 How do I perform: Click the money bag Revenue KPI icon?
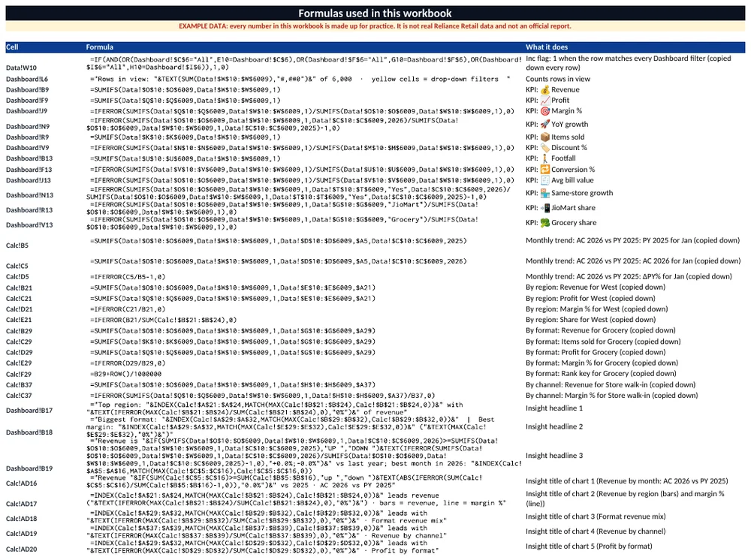(x=544, y=89)
